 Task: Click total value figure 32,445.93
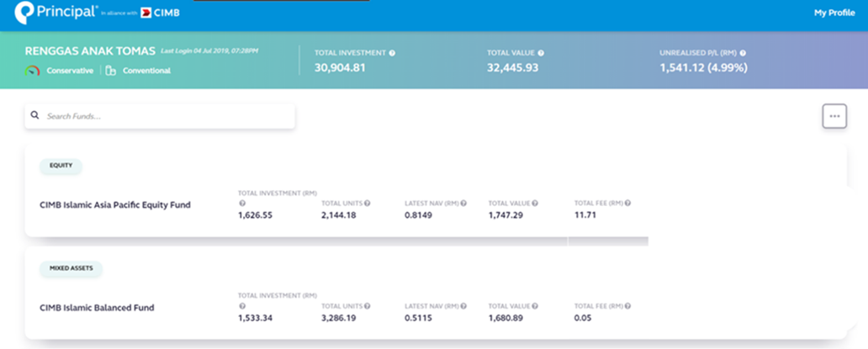point(512,68)
